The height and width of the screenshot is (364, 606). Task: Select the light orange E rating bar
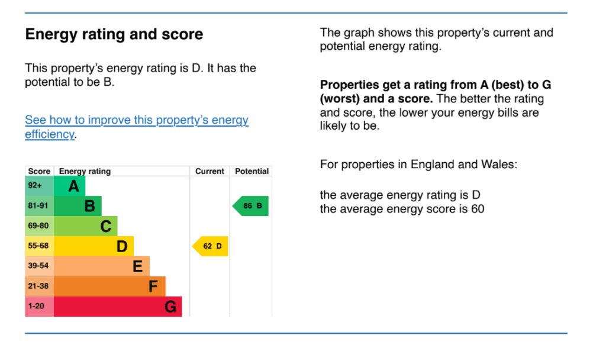(102, 266)
